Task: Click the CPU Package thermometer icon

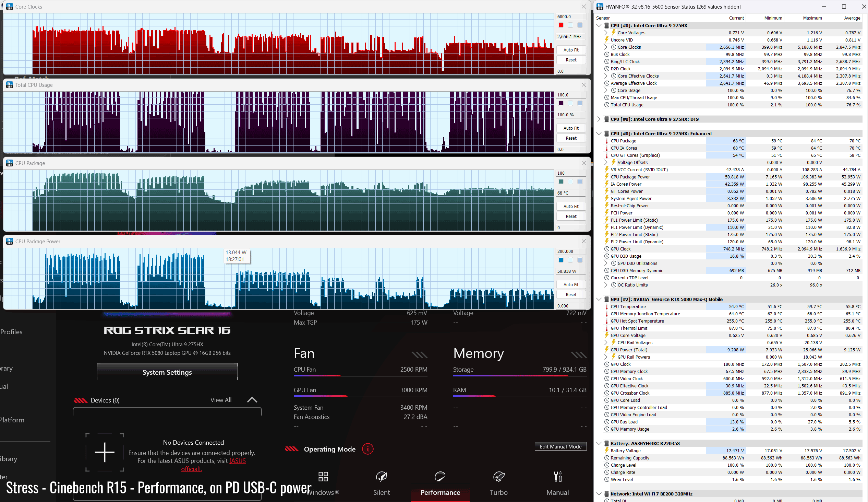Action: point(606,141)
